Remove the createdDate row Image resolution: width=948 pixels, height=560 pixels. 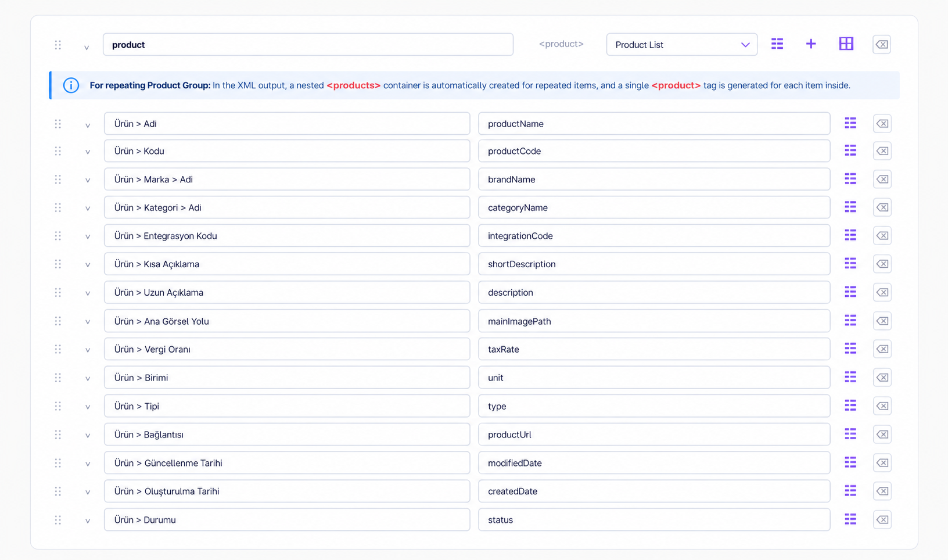click(882, 491)
